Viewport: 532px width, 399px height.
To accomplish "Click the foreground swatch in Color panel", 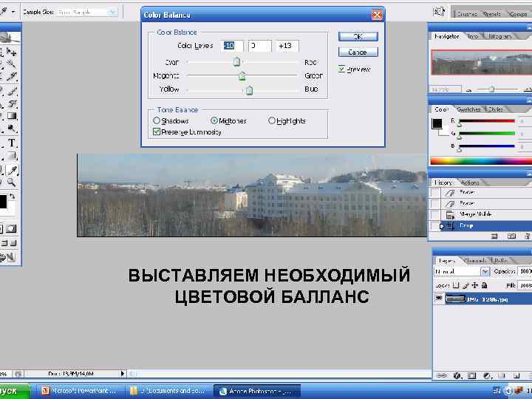I will [x=437, y=123].
